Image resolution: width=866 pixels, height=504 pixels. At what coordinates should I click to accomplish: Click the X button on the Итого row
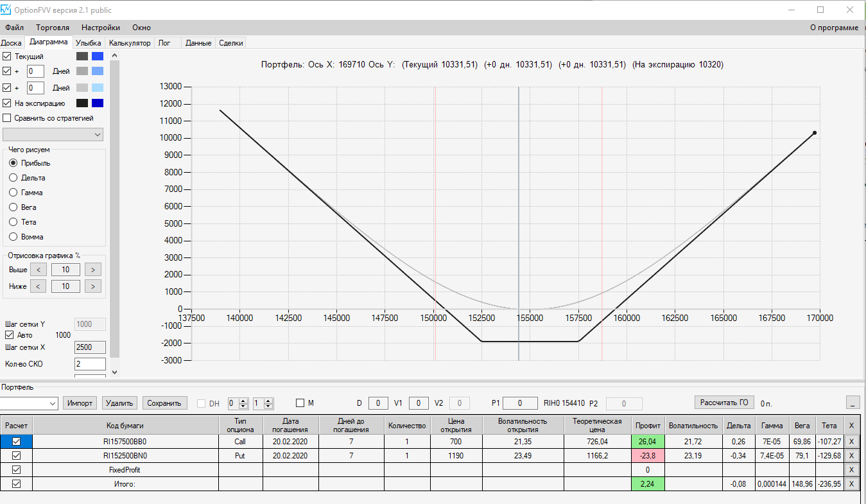[851, 483]
